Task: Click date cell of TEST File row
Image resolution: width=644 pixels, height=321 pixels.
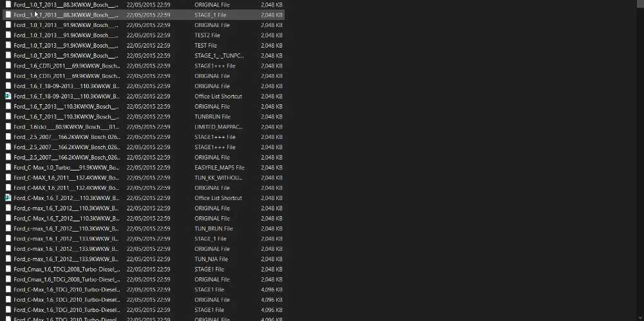Action: coord(148,46)
